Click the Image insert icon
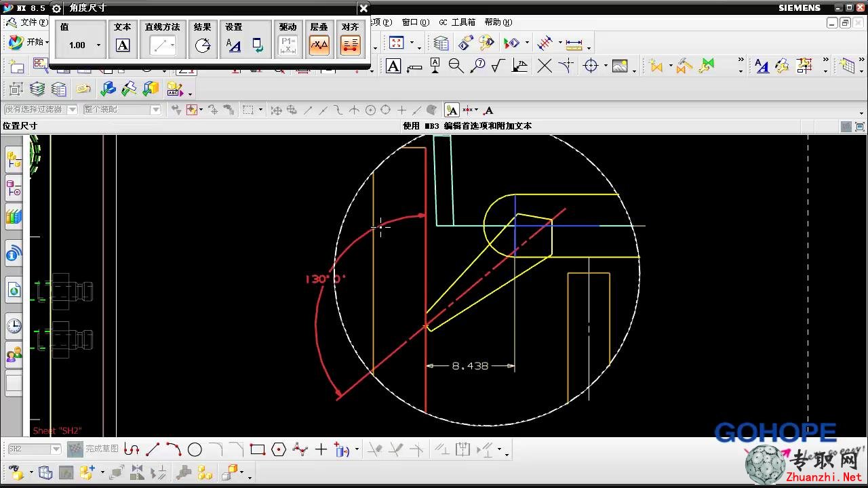This screenshot has height=488, width=868. (x=619, y=66)
